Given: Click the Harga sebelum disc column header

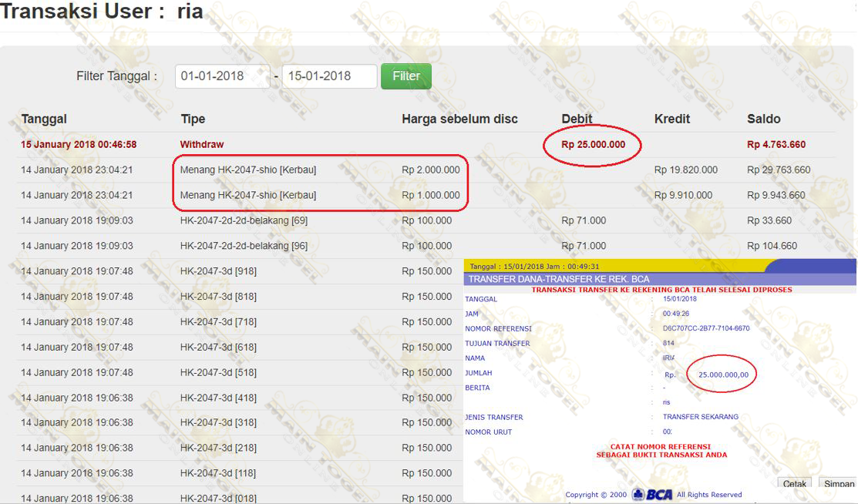Looking at the screenshot, I should [459, 119].
